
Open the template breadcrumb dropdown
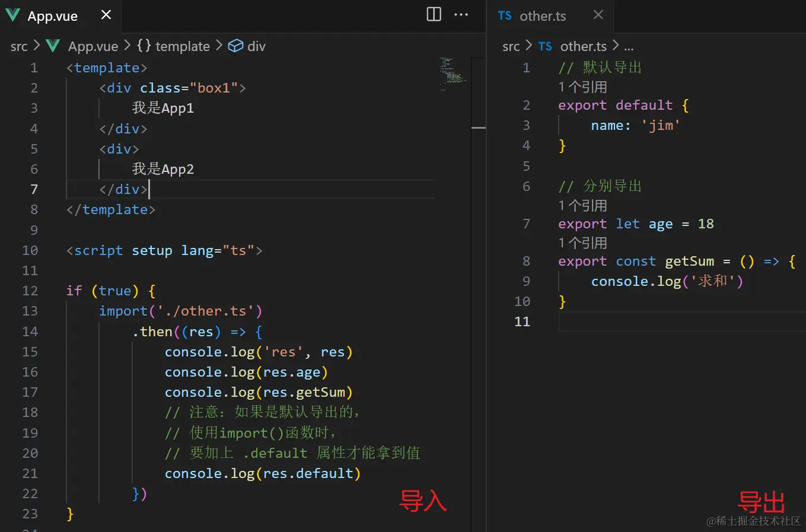[x=183, y=46]
